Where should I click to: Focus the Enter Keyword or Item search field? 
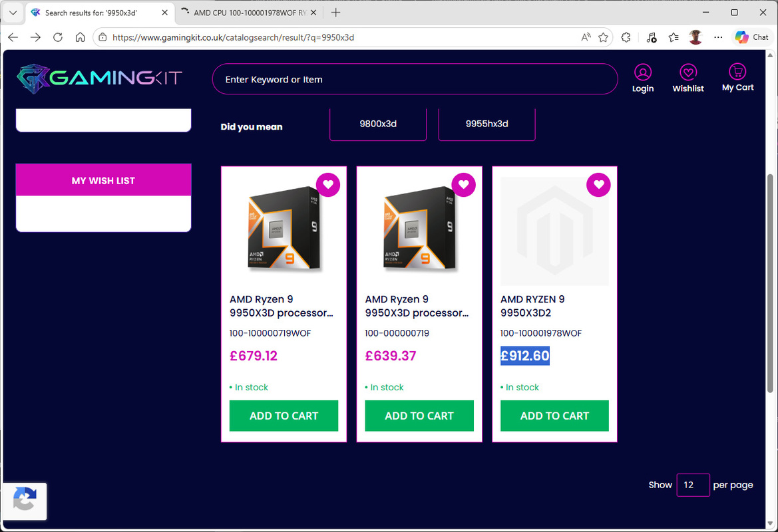pyautogui.click(x=415, y=79)
